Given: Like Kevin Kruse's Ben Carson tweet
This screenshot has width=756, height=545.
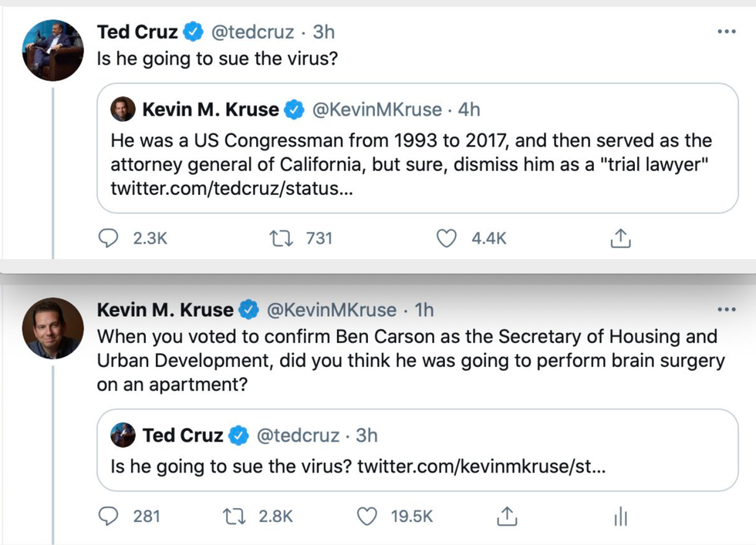Looking at the screenshot, I should tap(367, 516).
